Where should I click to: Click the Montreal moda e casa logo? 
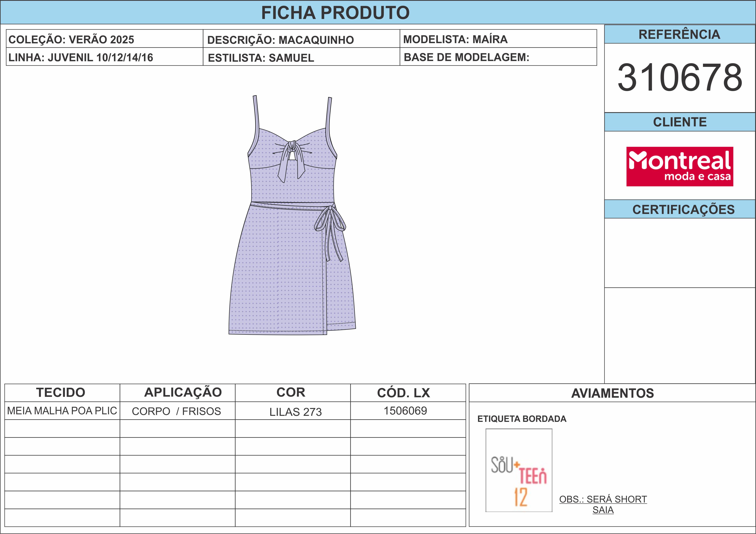point(679,166)
